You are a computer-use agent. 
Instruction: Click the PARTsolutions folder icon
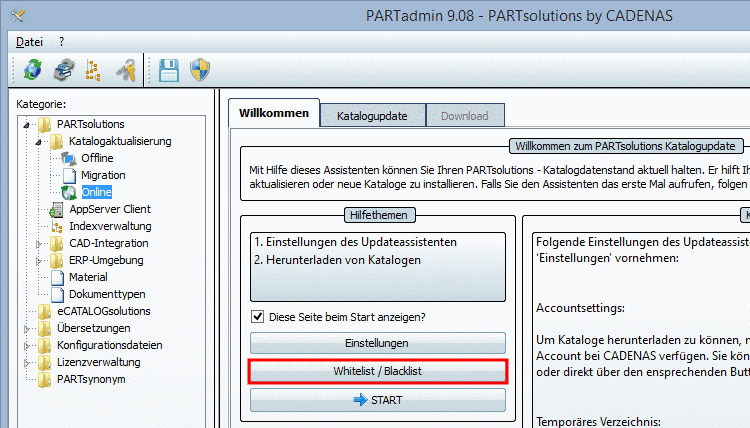(x=44, y=124)
